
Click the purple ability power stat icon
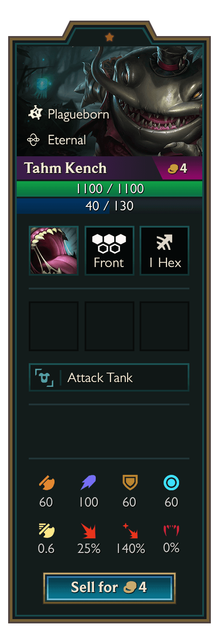(x=88, y=483)
